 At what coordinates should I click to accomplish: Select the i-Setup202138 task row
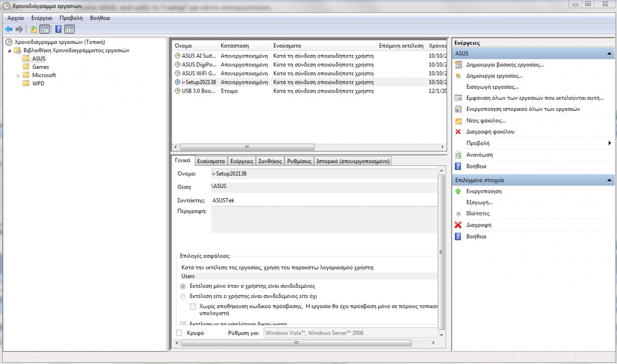coord(309,82)
